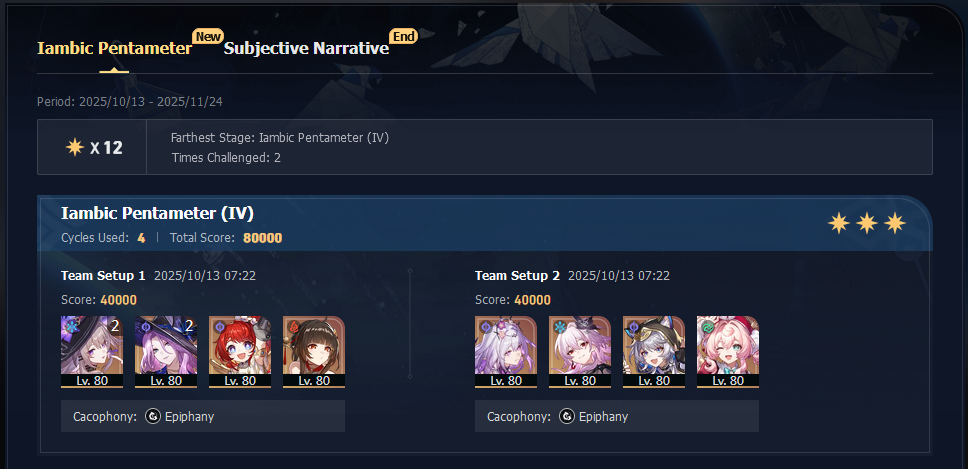The height and width of the screenshot is (469, 968).
Task: Open the Subjective Narrative tab
Action: coord(306,49)
